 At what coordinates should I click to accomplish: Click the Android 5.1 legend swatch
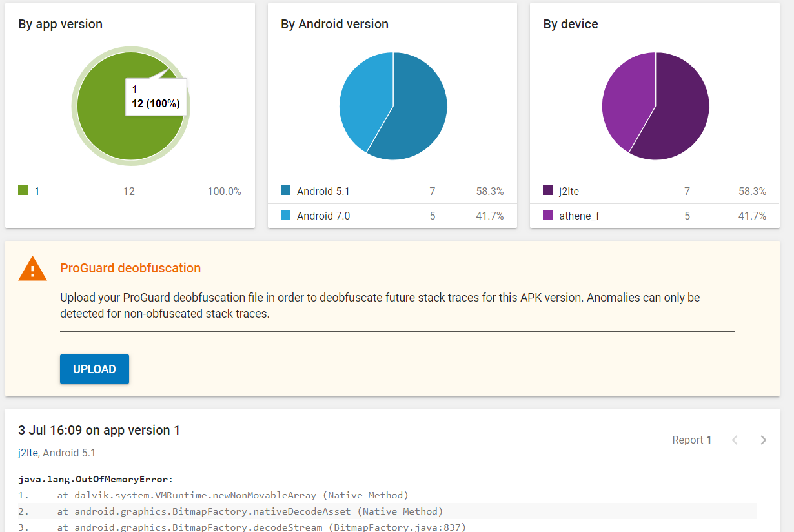tap(286, 190)
